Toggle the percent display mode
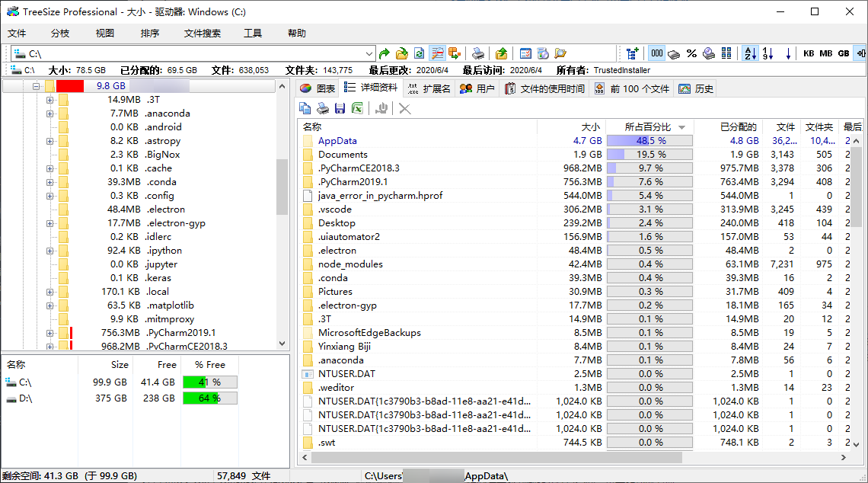The width and height of the screenshot is (868, 483). pyautogui.click(x=691, y=54)
